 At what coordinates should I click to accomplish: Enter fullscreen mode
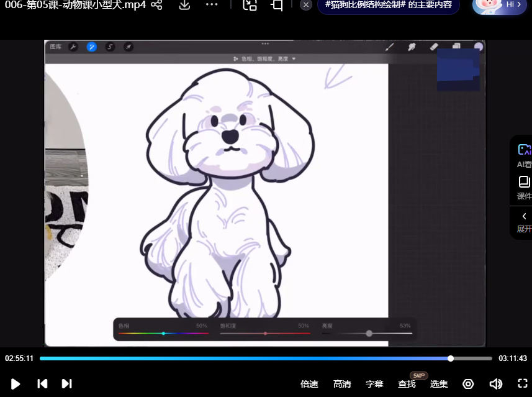[x=523, y=384]
